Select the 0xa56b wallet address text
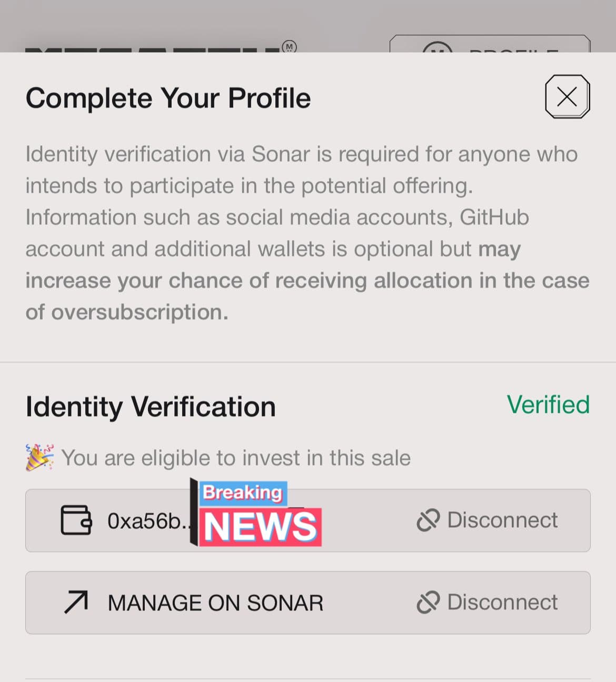This screenshot has height=682, width=616. pyautogui.click(x=146, y=521)
